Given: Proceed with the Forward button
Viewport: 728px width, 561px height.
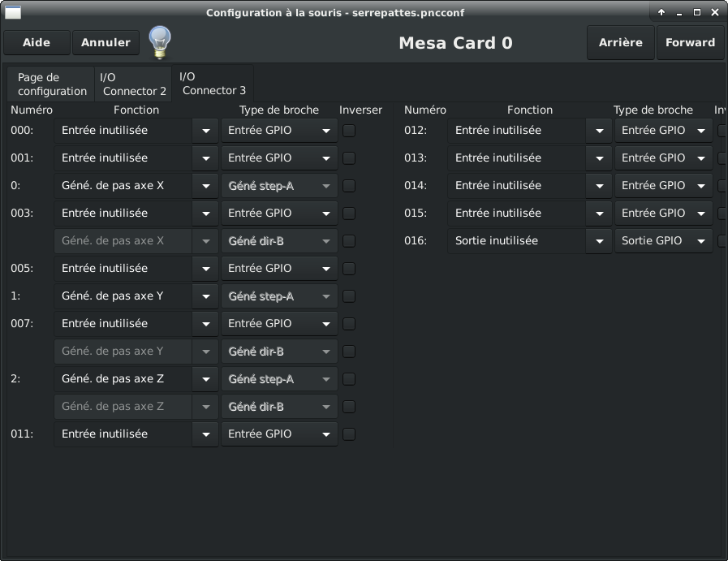Looking at the screenshot, I should (691, 43).
